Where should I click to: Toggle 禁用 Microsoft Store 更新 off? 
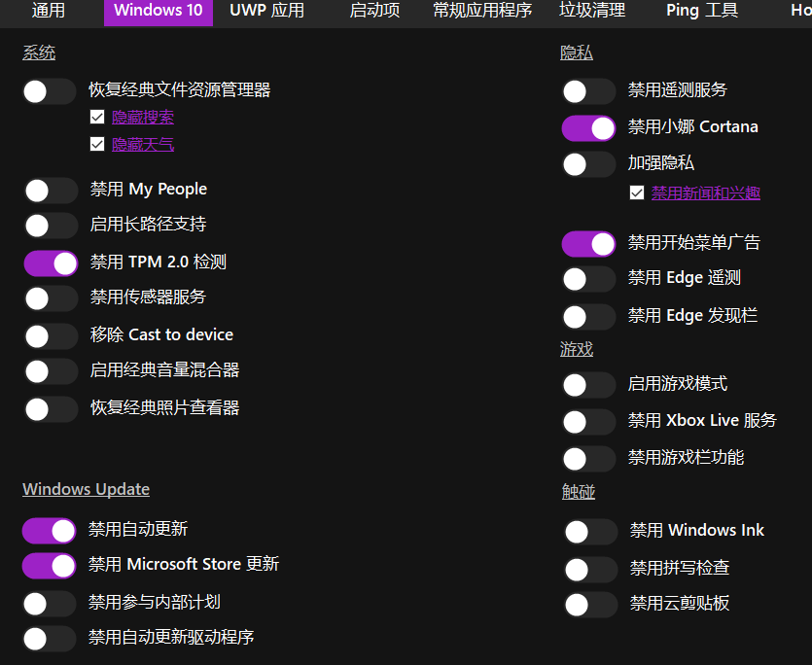(49, 566)
